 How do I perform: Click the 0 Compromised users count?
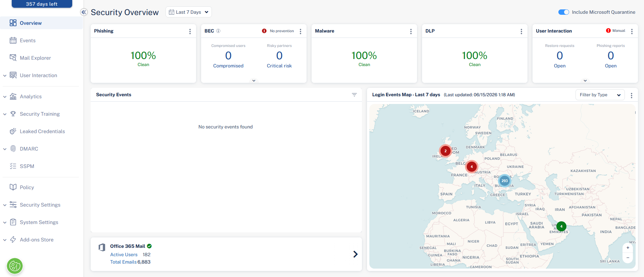[x=228, y=55]
